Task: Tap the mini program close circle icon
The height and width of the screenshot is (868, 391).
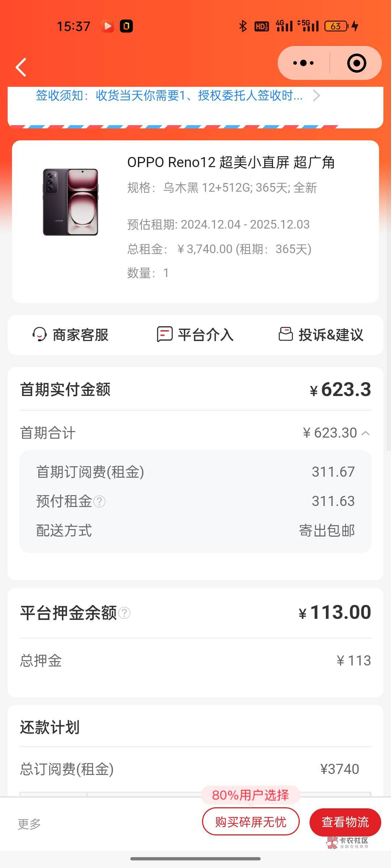Action: pos(356,63)
